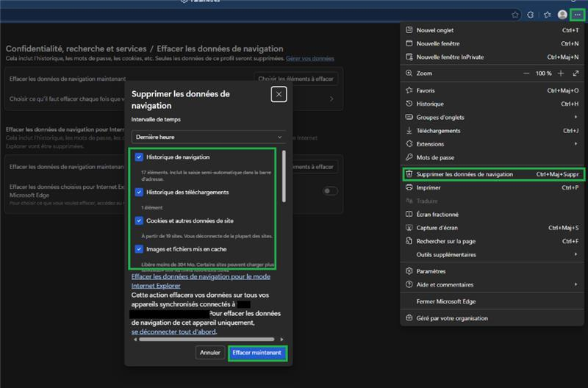The image size is (588, 388).
Task: Open the Settings and more (three dots) menu
Action: pyautogui.click(x=577, y=15)
